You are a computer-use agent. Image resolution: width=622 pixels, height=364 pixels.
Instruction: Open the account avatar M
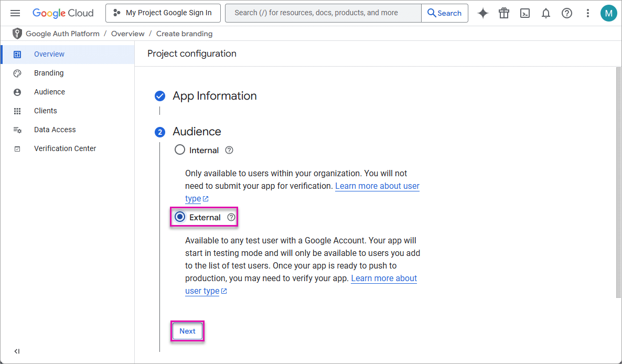[x=609, y=13]
